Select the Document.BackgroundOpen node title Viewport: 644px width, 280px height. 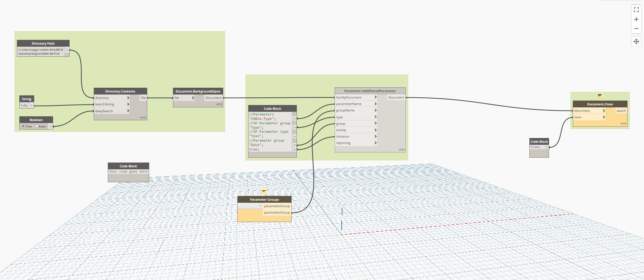pos(198,91)
